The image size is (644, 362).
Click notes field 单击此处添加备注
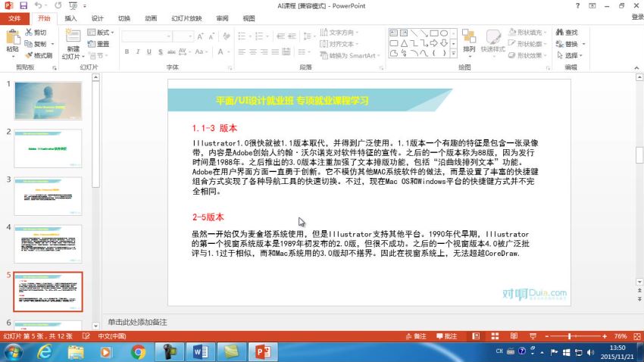[x=138, y=322]
